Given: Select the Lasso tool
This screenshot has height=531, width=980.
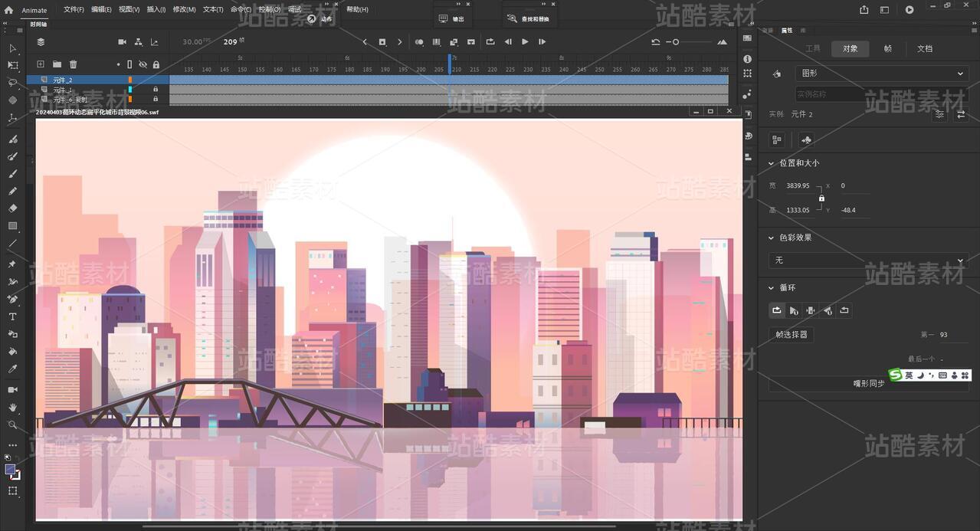Looking at the screenshot, I should click(12, 82).
